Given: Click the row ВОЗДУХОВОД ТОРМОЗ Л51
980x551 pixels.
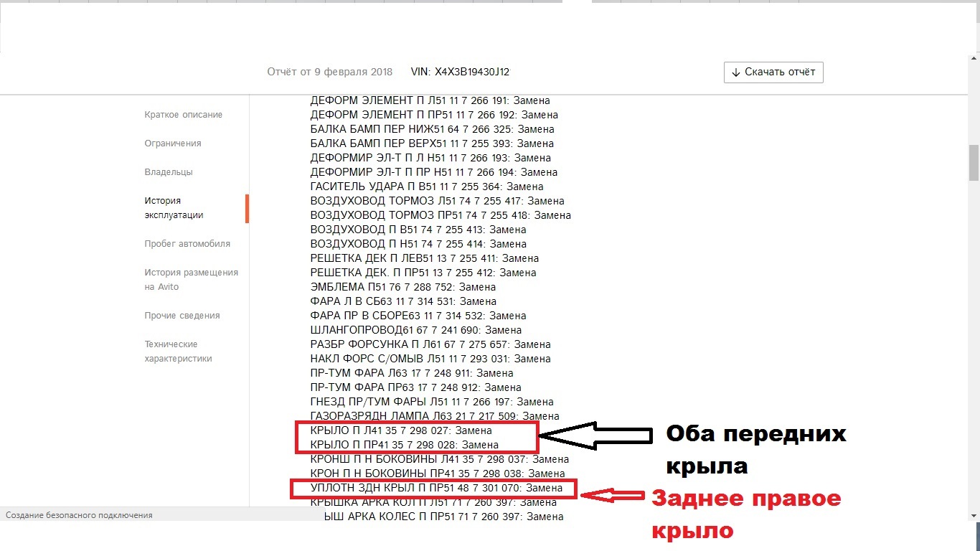Looking at the screenshot, I should pos(437,201).
